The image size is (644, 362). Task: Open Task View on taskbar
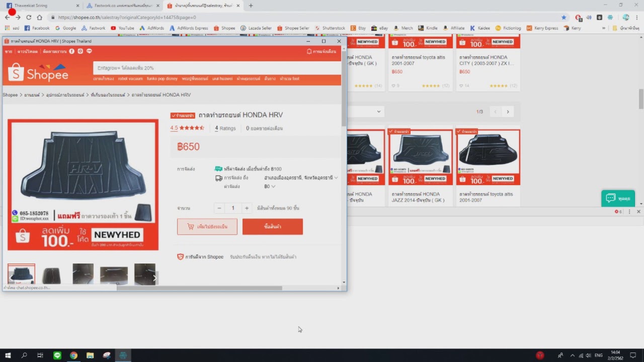coord(40,355)
